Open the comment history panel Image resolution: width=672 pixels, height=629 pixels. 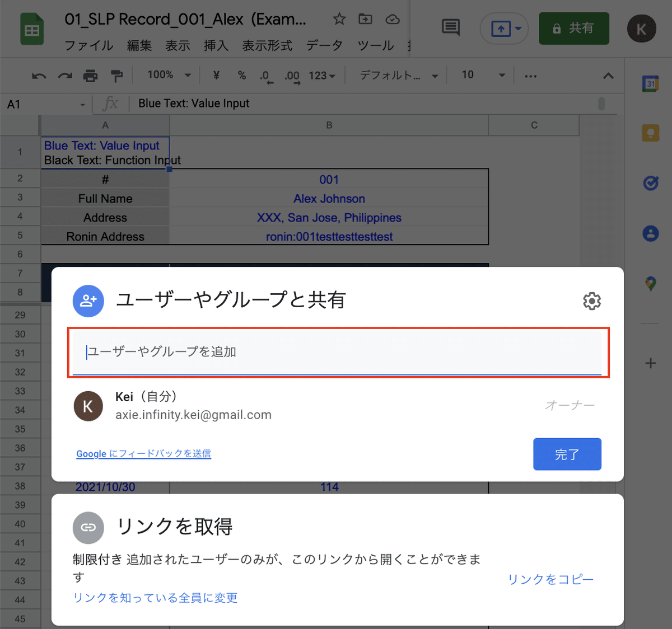click(450, 28)
